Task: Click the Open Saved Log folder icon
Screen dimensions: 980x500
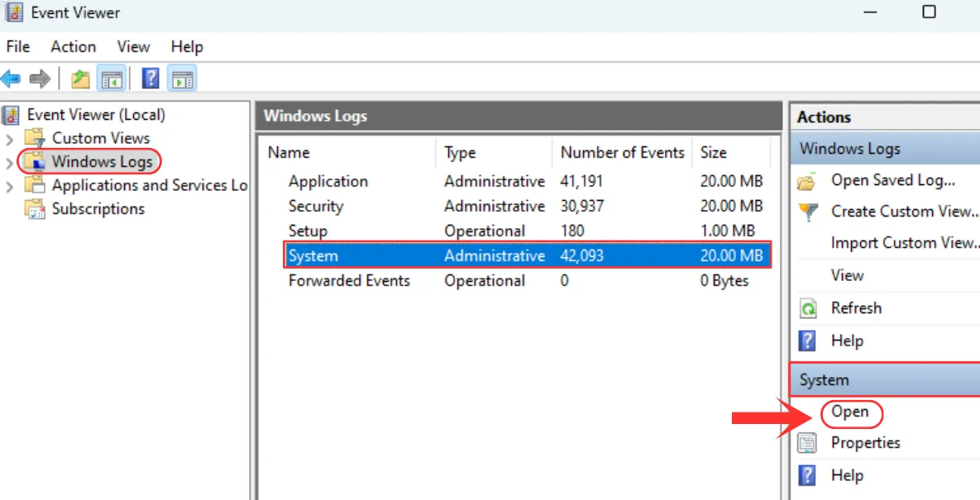Action: pyautogui.click(x=808, y=181)
